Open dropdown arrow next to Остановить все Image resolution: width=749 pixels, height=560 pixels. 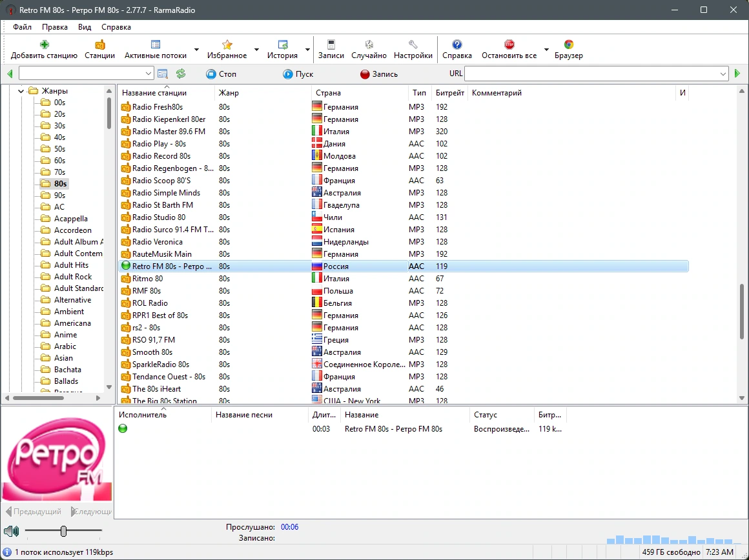(x=546, y=49)
